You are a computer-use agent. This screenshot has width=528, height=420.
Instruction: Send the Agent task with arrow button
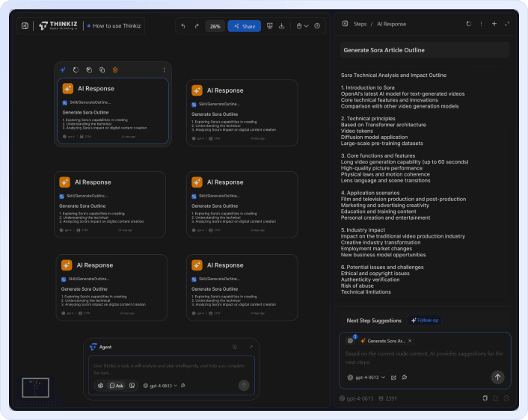click(244, 385)
